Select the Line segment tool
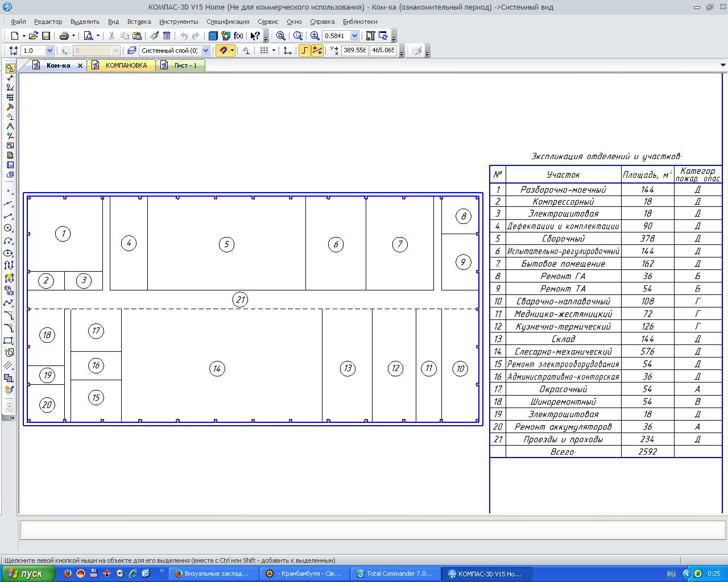The image size is (728, 582). [9, 216]
